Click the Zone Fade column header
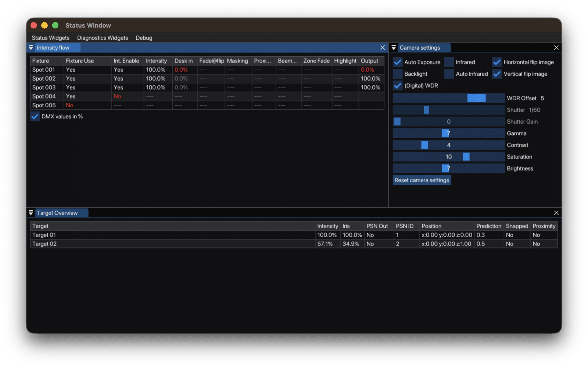588x368 pixels. [x=316, y=61]
